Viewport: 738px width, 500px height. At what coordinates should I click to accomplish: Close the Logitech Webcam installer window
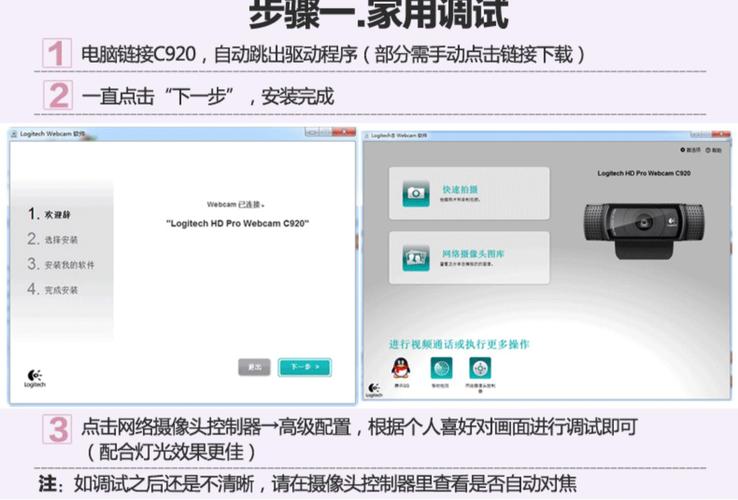pyautogui.click(x=344, y=132)
